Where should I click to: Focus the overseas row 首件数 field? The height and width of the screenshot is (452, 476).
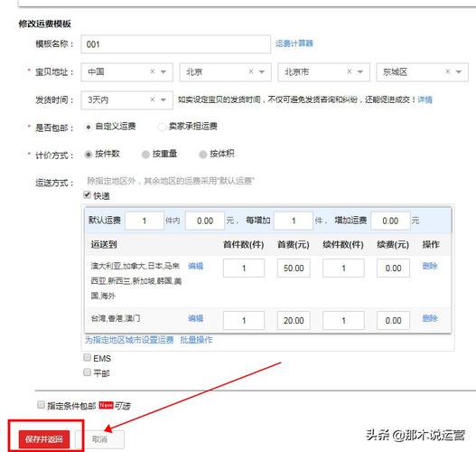tap(244, 268)
